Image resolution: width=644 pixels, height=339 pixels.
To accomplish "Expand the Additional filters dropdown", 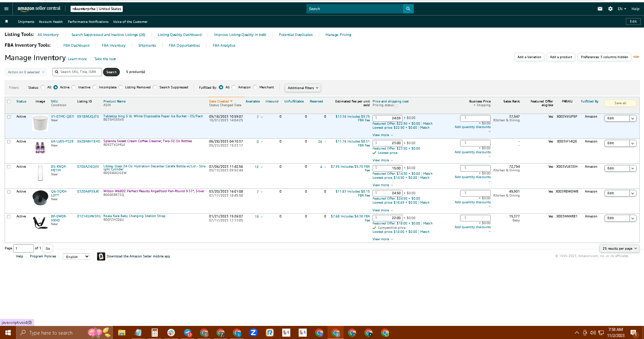I will 303,88.
